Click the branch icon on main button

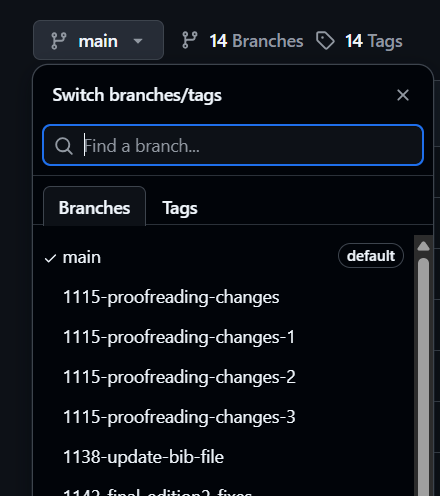[x=59, y=41]
